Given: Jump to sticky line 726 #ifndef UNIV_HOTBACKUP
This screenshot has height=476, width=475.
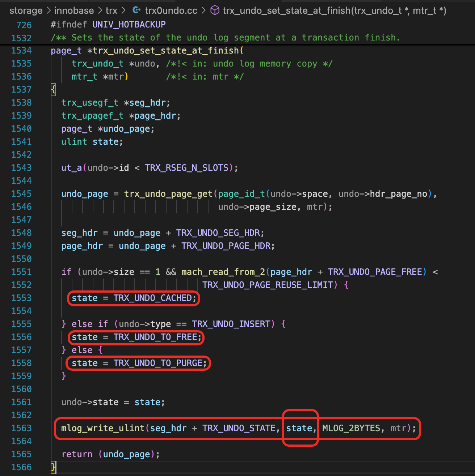Looking at the screenshot, I should click(x=108, y=25).
